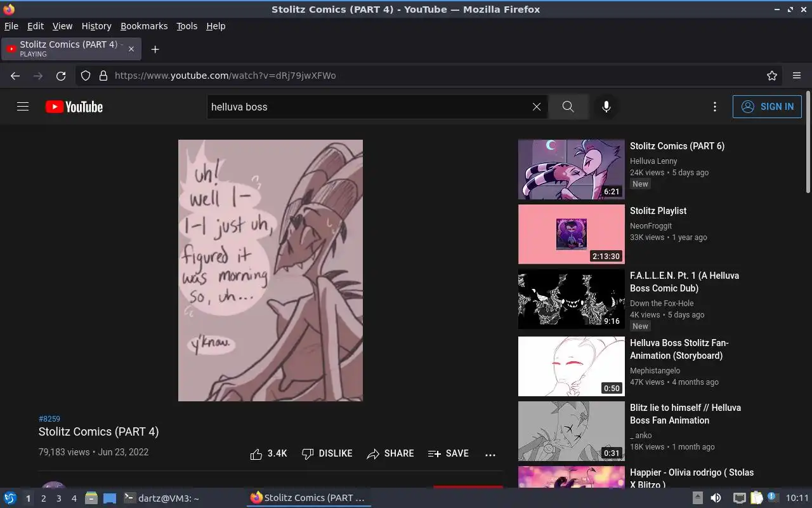The image size is (812, 508).
Task: Open the Tools menu
Action: pos(187,26)
